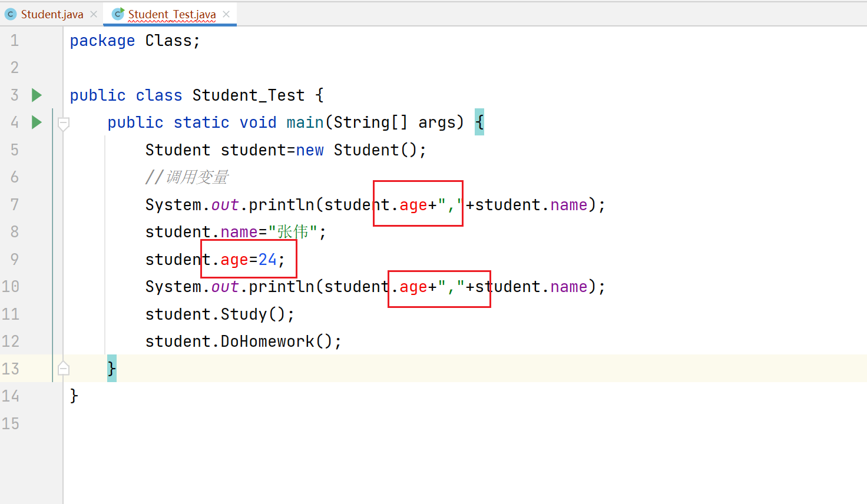Viewport: 867px width, 504px height.
Task: Click 'static' keyword on line 4
Action: point(201,122)
